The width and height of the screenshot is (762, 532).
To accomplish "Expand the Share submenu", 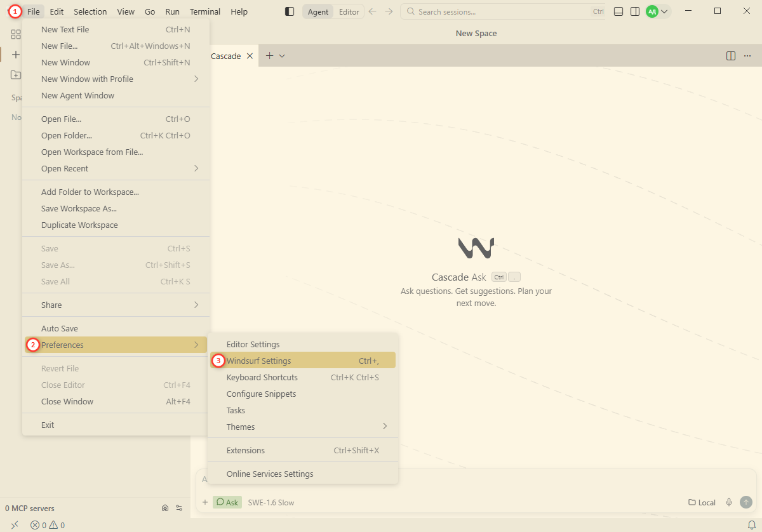I will pyautogui.click(x=116, y=305).
